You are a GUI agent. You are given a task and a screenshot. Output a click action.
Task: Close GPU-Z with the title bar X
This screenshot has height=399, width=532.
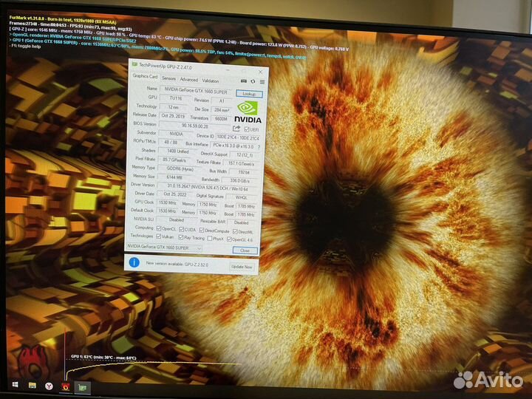pos(260,72)
